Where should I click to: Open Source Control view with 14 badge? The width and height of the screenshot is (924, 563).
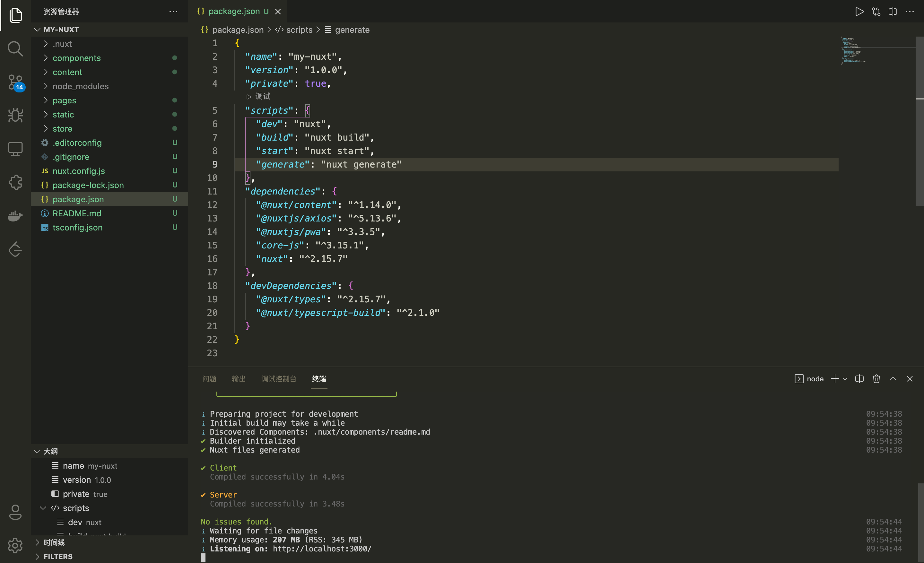coord(15,82)
